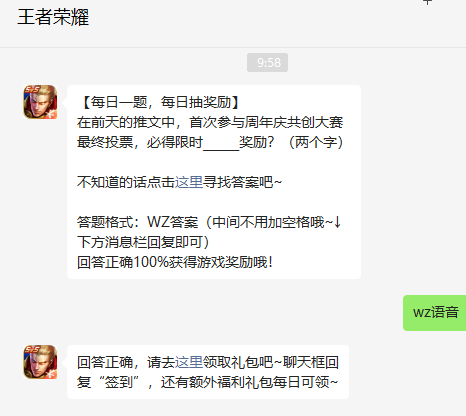Click the 9:58 timestamp label
Screen dimensions: 466x416
point(267,63)
